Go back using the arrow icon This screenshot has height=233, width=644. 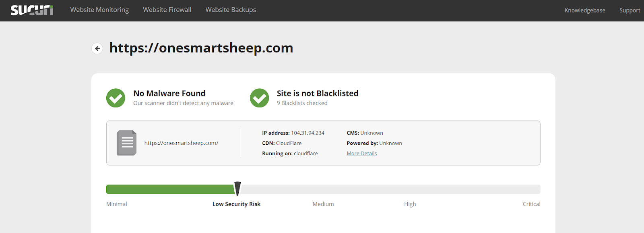pyautogui.click(x=97, y=48)
